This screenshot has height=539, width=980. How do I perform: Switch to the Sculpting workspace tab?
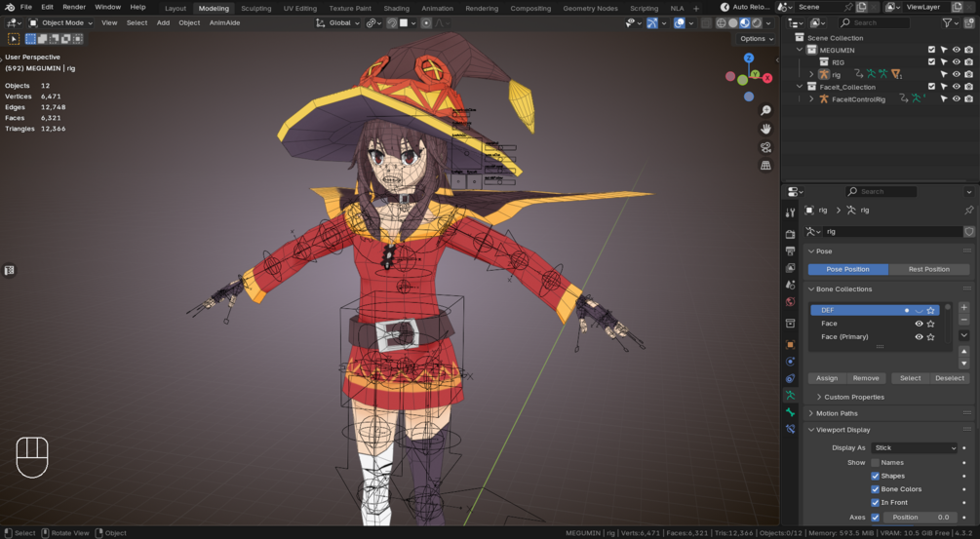pyautogui.click(x=256, y=8)
